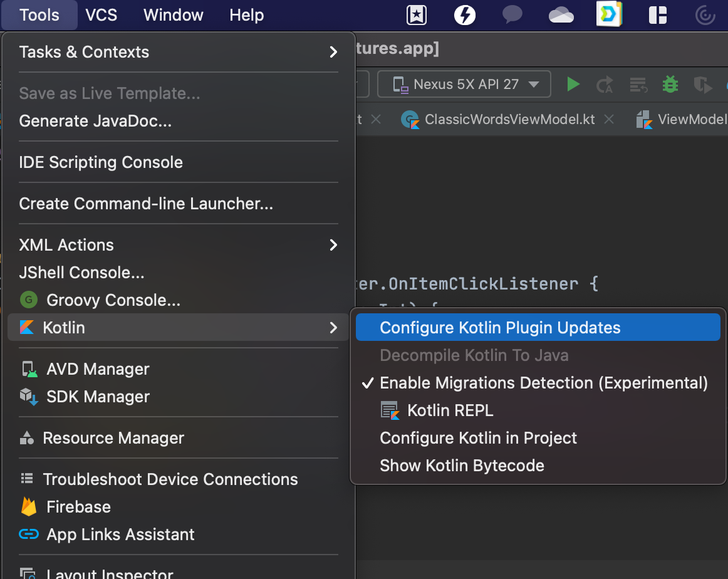Launch Troubleshoot Device Connections
Viewport: 728px width, 579px height.
click(x=170, y=479)
